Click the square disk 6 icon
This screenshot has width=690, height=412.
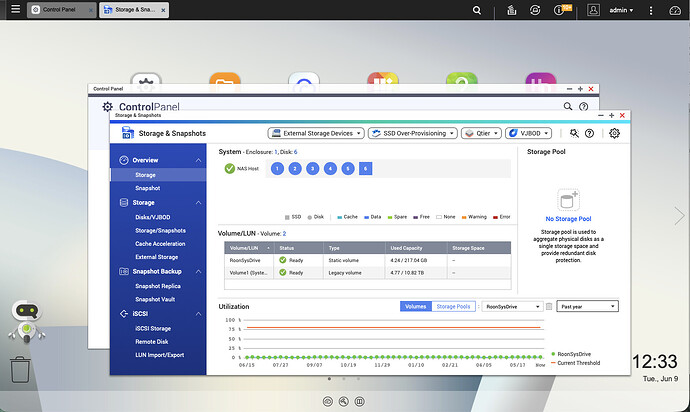(x=365, y=169)
